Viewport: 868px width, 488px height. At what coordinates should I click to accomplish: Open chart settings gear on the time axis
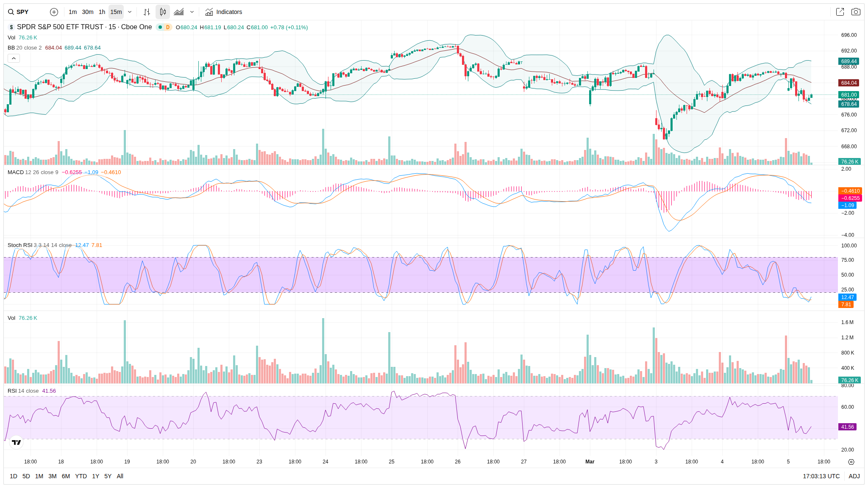pos(851,462)
